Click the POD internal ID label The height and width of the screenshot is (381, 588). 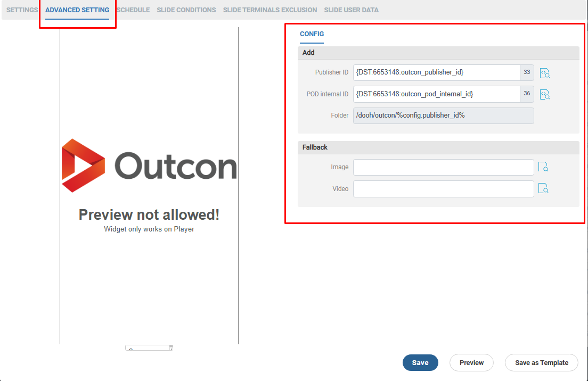coord(327,94)
